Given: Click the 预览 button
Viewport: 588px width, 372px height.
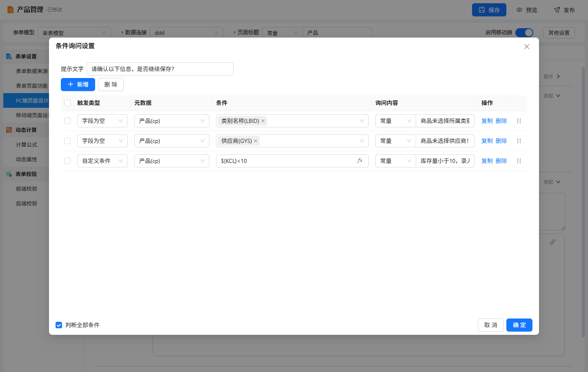Looking at the screenshot, I should pos(527,10).
